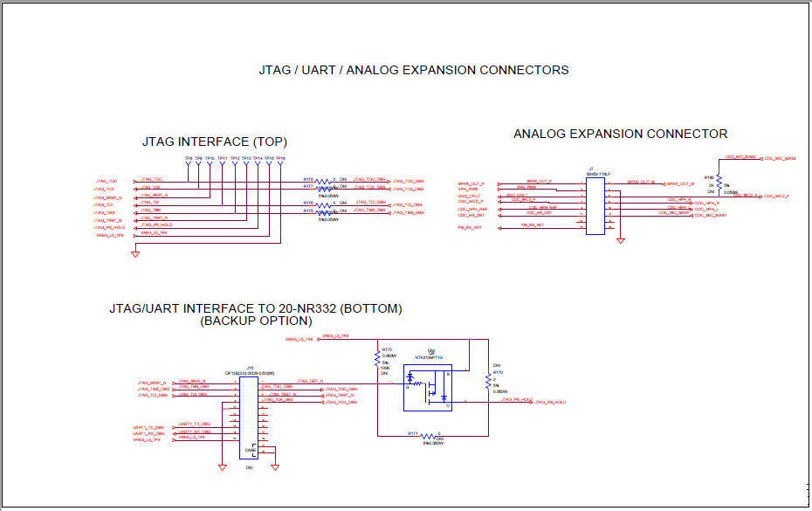Click ground symbol below JTAG interface
Image resolution: width=812 pixels, height=511 pixels.
click(x=134, y=254)
